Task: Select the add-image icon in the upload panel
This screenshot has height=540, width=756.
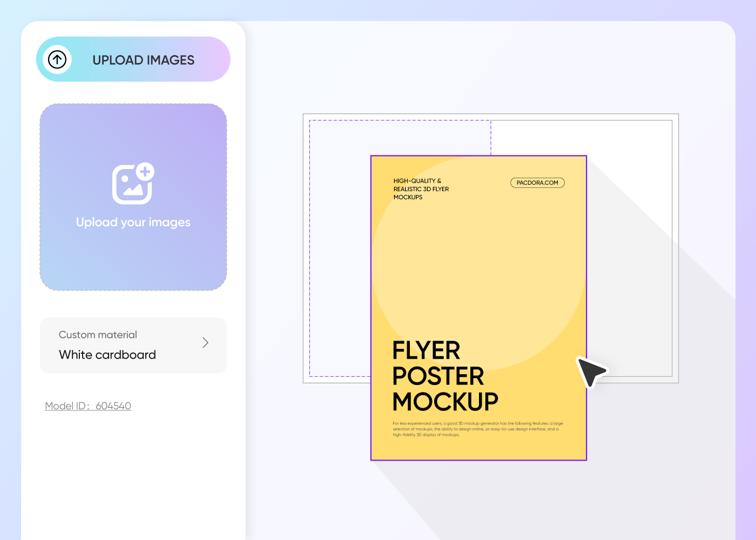Action: click(x=133, y=184)
